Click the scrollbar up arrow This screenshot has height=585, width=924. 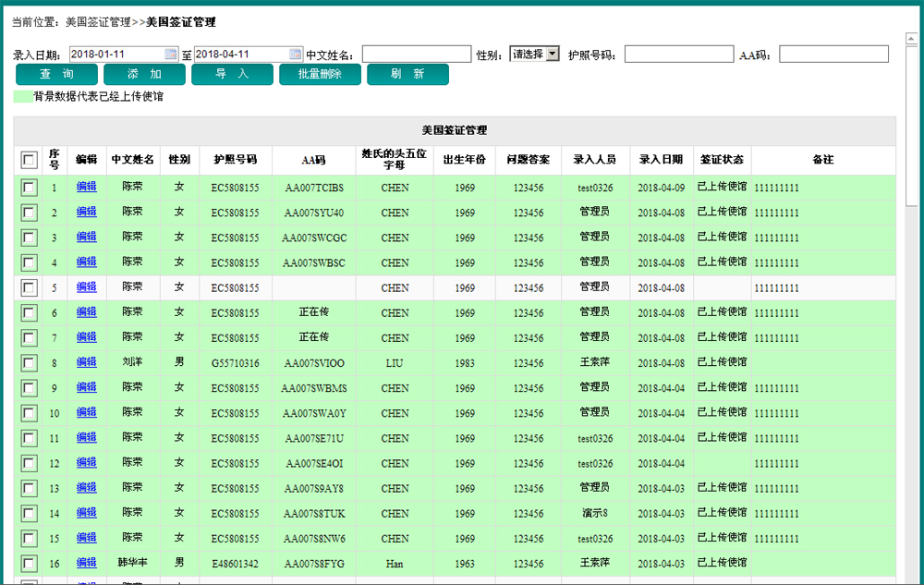(x=910, y=39)
